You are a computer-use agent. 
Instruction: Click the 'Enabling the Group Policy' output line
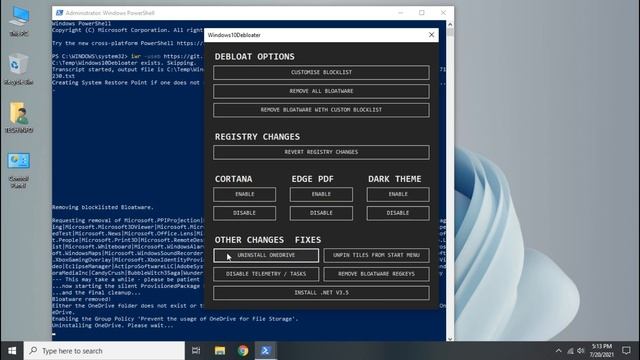175,319
